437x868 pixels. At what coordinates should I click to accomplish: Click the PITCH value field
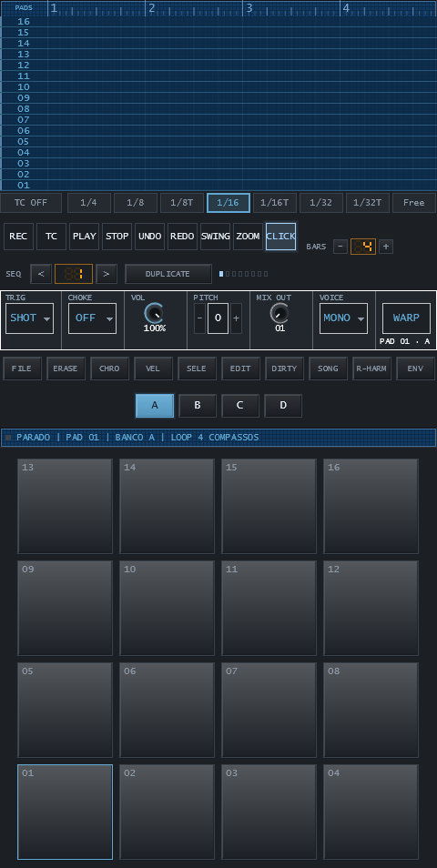tap(218, 318)
